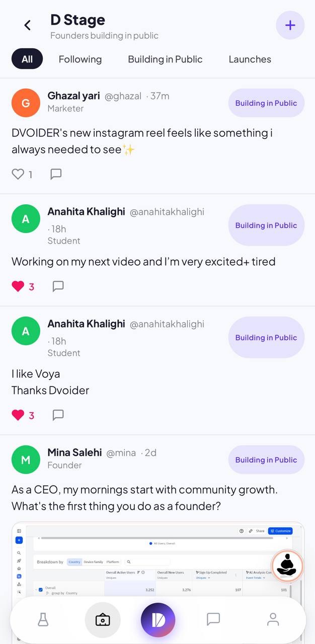
Task: Tap the floating meditation figure button
Action: pyautogui.click(x=287, y=566)
